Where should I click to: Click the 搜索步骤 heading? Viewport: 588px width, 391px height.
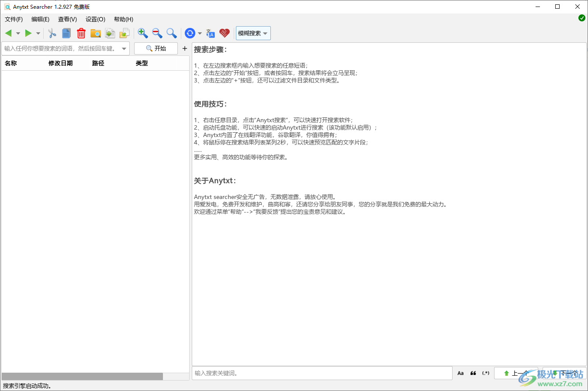(x=211, y=49)
